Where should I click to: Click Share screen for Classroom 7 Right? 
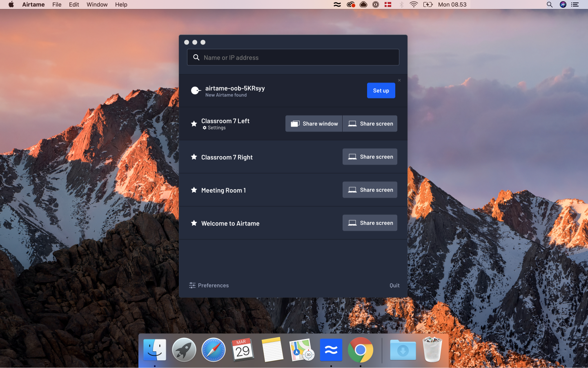[370, 157]
